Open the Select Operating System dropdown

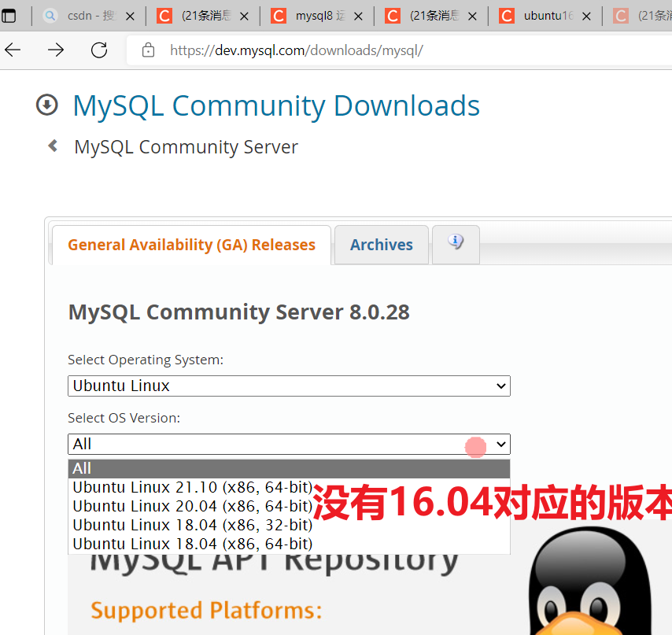click(288, 386)
